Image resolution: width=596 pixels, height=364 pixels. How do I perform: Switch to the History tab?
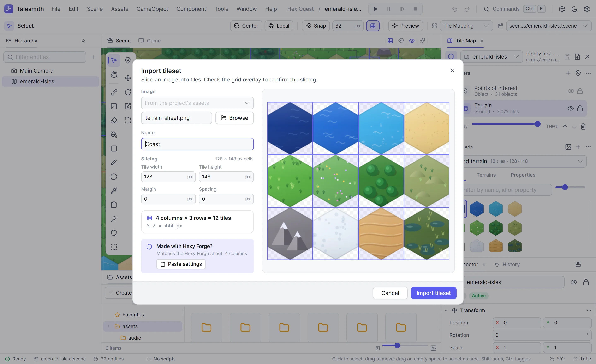tap(507, 265)
